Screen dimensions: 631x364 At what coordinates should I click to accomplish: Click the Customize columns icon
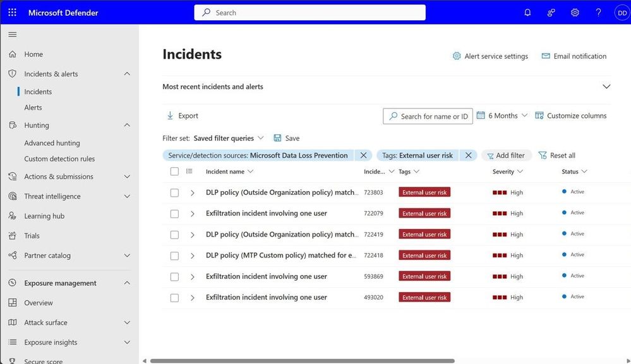coord(539,115)
